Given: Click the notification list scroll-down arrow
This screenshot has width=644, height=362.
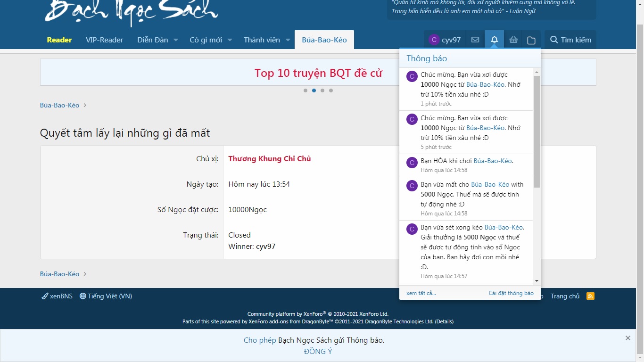Looking at the screenshot, I should click(537, 281).
